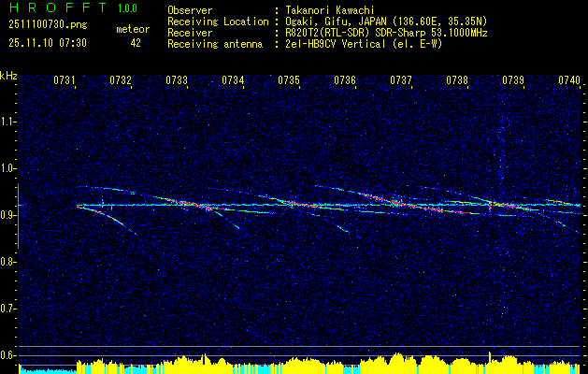
Task: Select the observer name Takanori Kawachi
Action: tap(330, 10)
